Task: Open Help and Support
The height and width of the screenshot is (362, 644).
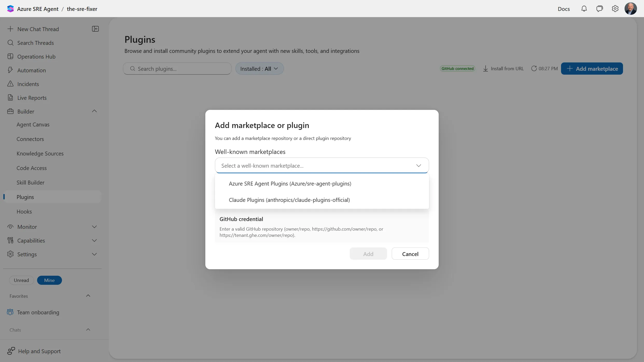Action: pyautogui.click(x=39, y=351)
